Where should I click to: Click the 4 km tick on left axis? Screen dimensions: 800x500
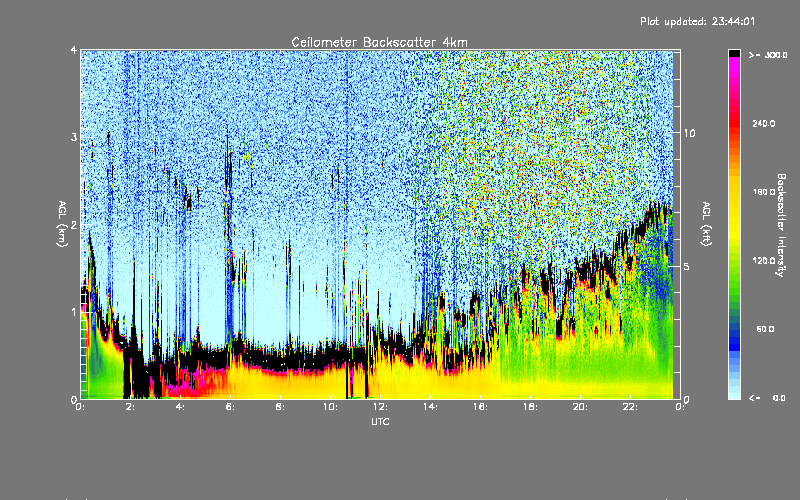[x=74, y=50]
